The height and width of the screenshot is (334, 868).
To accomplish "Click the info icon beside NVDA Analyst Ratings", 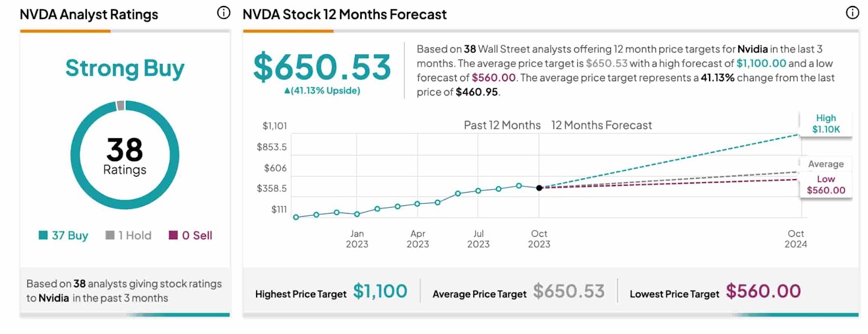I will [224, 13].
